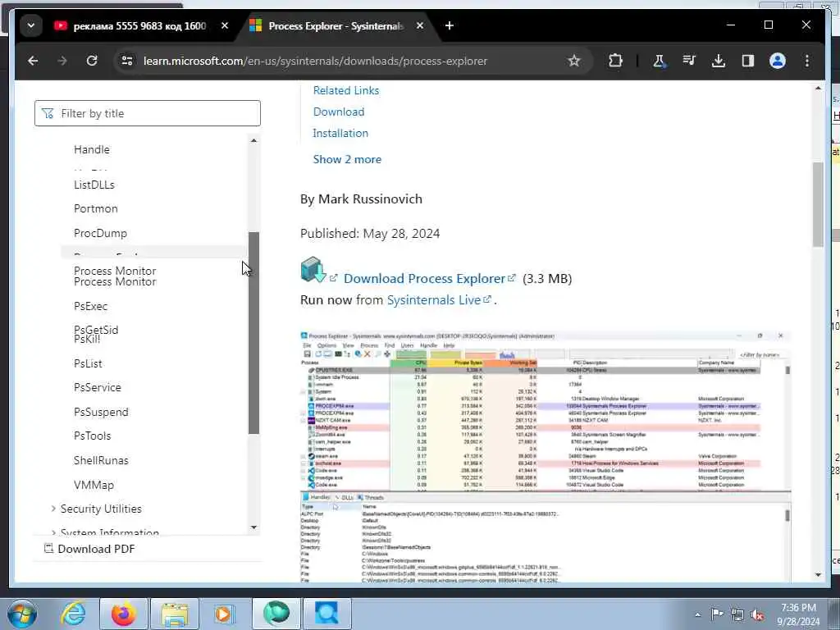Open the PsSuspend sidebar entry
This screenshot has width=840, height=630.
click(101, 412)
